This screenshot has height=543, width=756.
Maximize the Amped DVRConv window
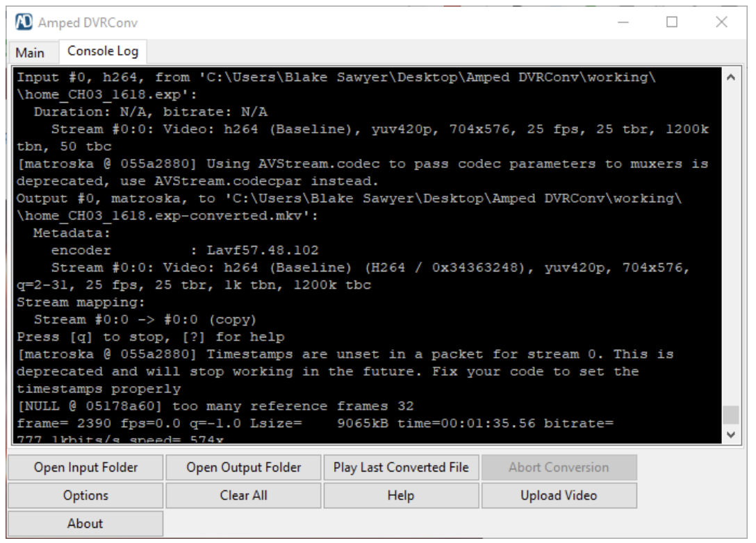(x=672, y=22)
